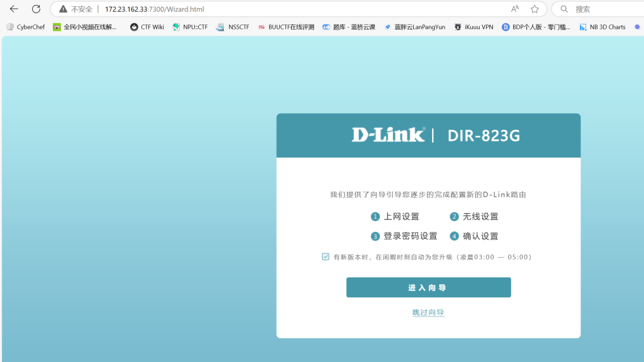Reload the page with refresh icon
This screenshot has width=644, height=362.
pyautogui.click(x=36, y=9)
